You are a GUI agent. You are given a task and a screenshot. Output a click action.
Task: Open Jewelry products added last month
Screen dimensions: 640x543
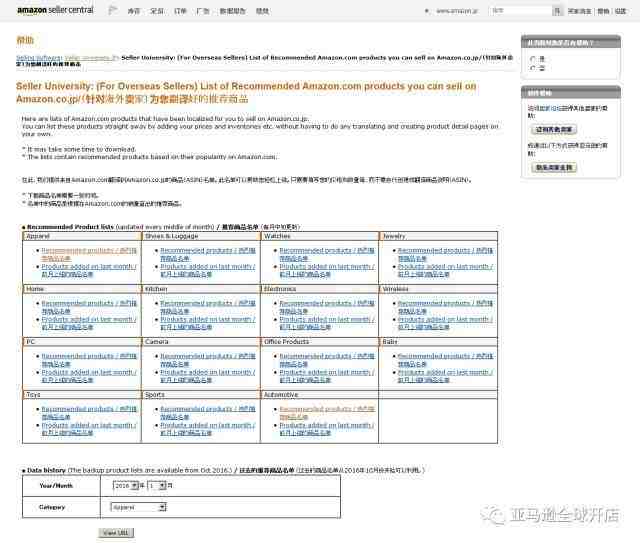[x=446, y=270]
